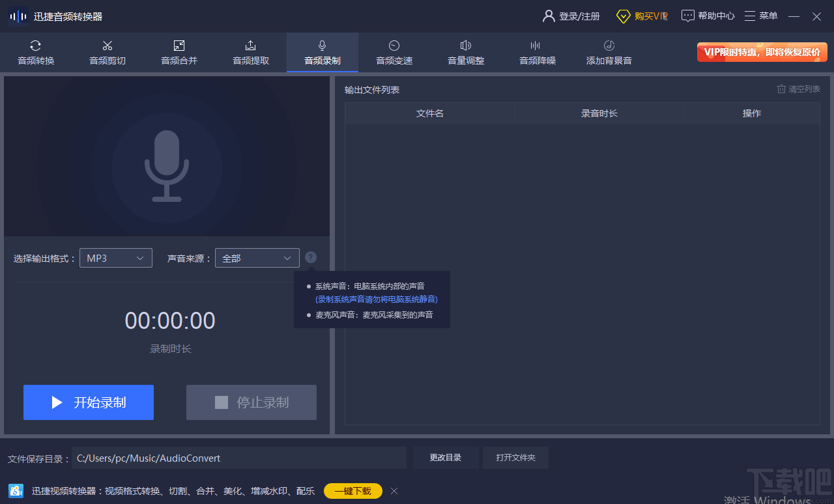Image resolution: width=834 pixels, height=504 pixels.
Task: Click 打开文件夹 to open folder
Action: [515, 457]
